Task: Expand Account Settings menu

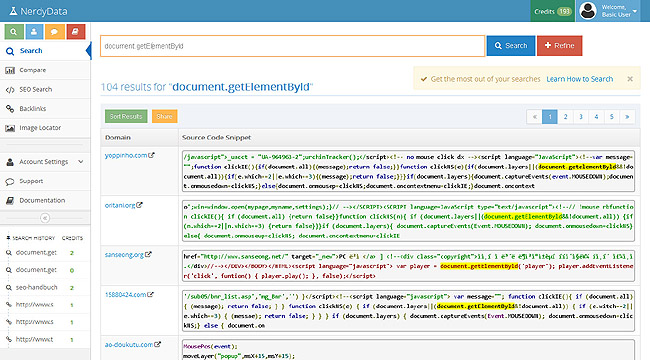Action: 45,162
